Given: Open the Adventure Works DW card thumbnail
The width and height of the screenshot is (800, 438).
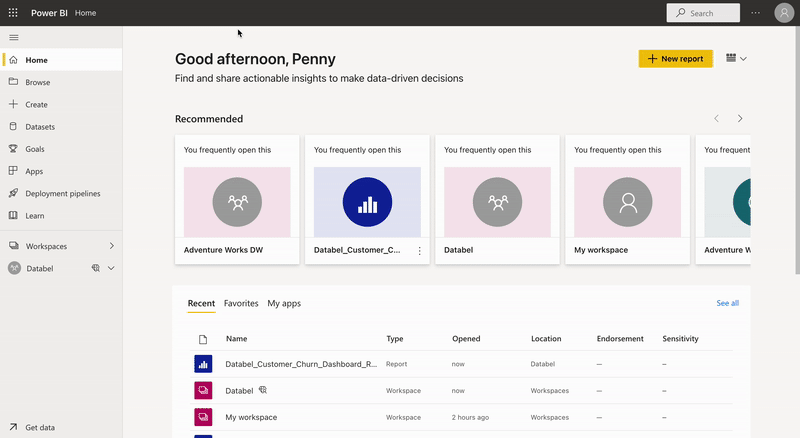Looking at the screenshot, I should [x=237, y=202].
